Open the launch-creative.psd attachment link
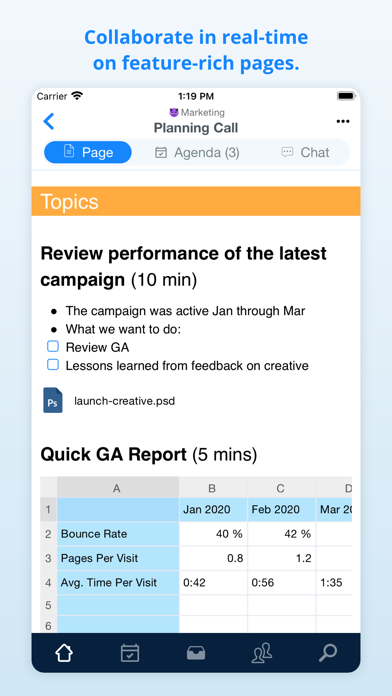Viewport: 392px width, 696px height. coord(125,401)
